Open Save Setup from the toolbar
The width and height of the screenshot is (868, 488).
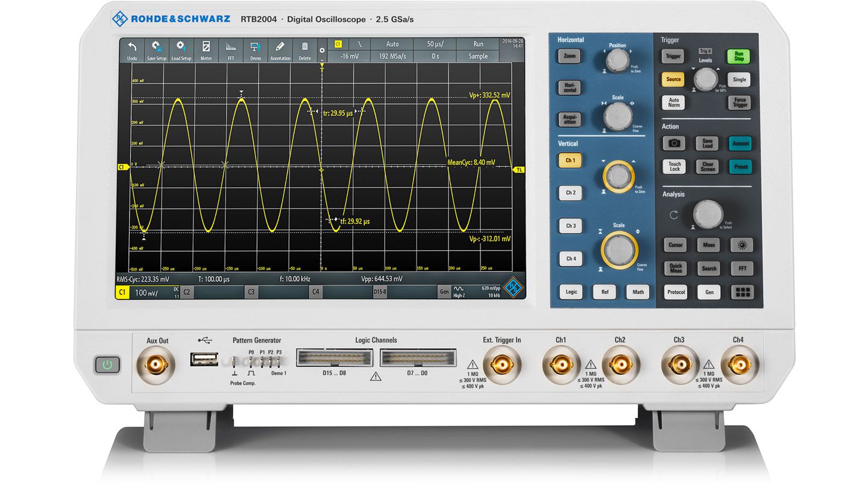point(157,49)
